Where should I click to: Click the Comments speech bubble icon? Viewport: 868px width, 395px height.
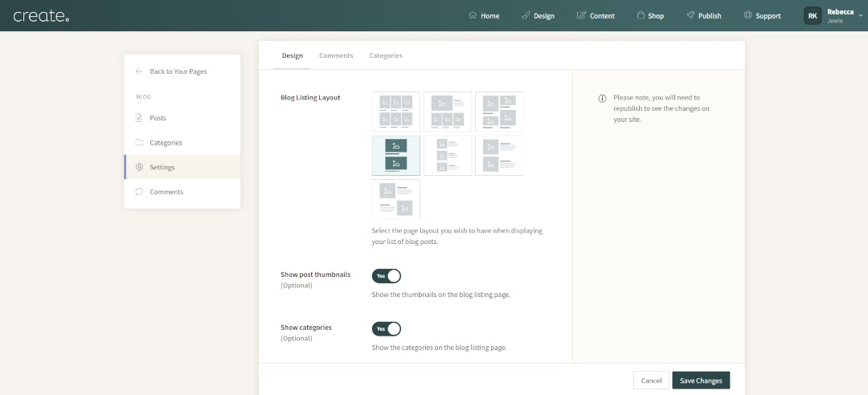click(x=139, y=191)
